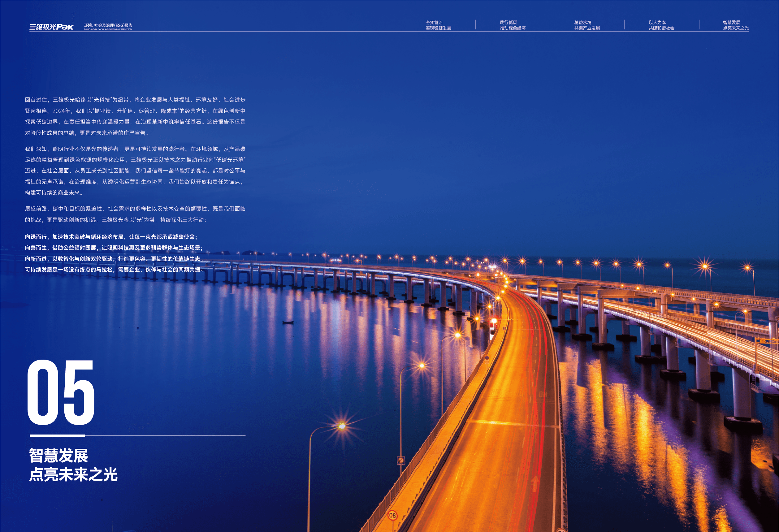Click the bold line starting 向绿而行

pos(111,237)
